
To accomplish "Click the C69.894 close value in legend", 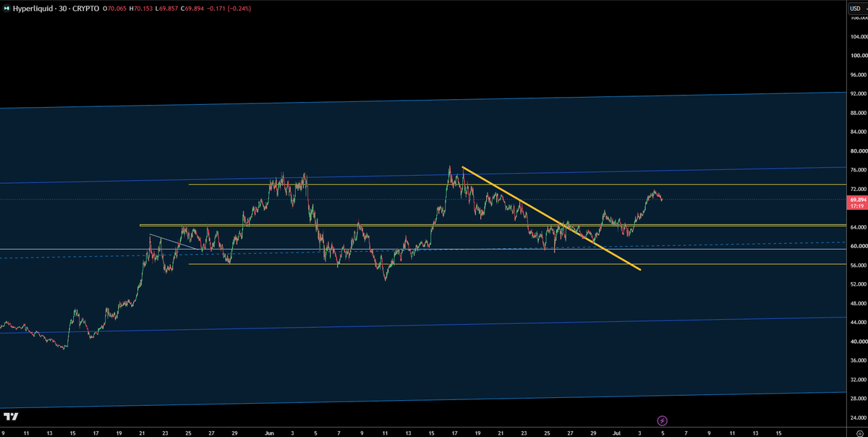I will [195, 8].
